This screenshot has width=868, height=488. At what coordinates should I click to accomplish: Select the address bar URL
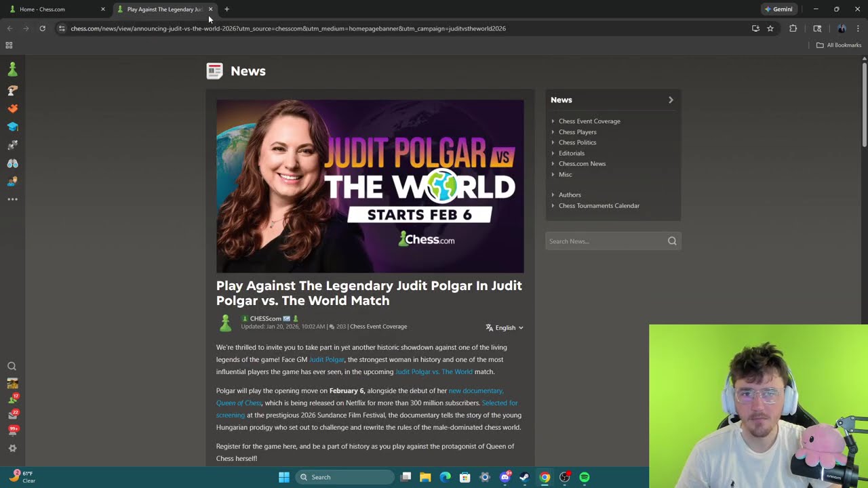point(288,28)
